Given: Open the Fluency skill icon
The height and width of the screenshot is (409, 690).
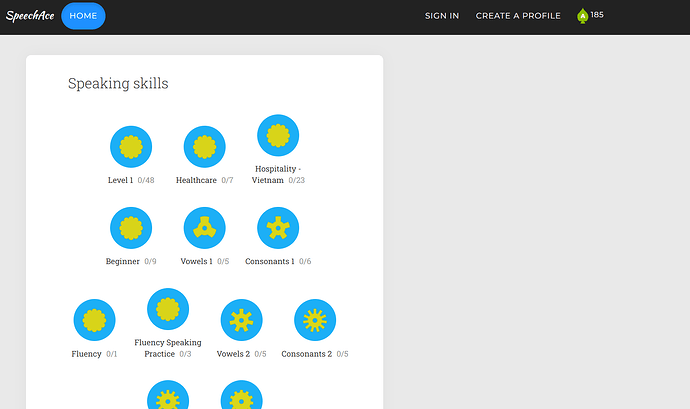Looking at the screenshot, I should [x=94, y=320].
